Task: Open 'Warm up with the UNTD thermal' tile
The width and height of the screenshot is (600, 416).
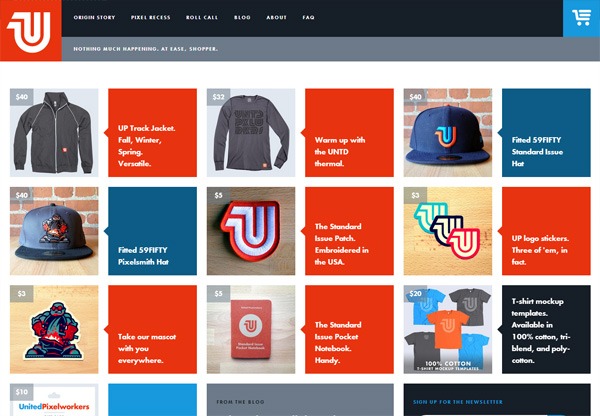Action: tap(349, 133)
